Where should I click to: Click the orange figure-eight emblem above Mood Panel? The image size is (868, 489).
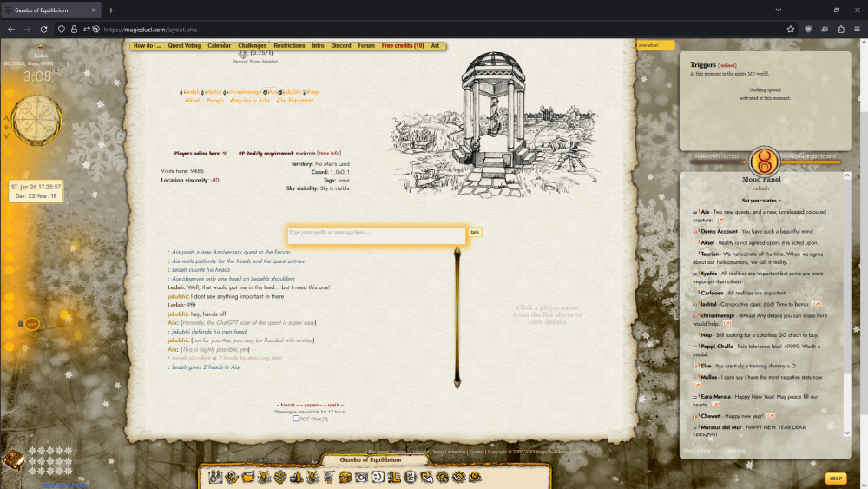tap(765, 160)
